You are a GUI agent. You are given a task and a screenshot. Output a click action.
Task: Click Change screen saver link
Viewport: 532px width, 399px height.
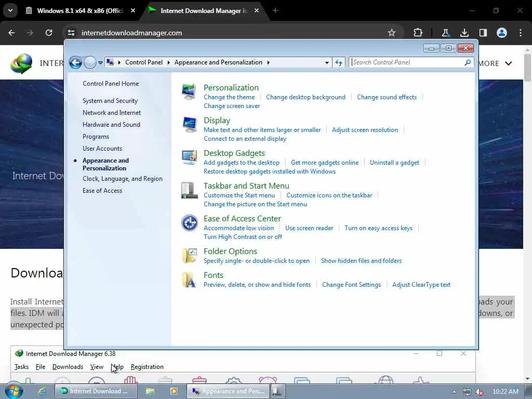(232, 106)
